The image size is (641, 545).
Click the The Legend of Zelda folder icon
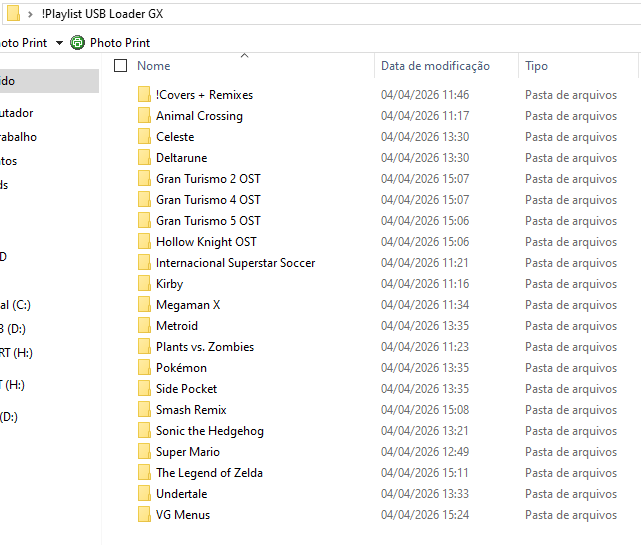pyautogui.click(x=144, y=472)
